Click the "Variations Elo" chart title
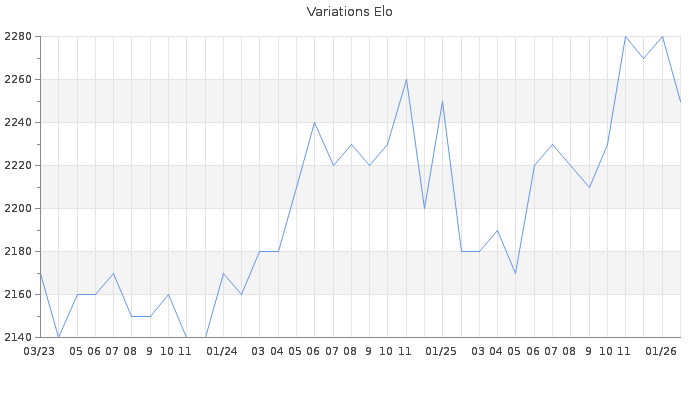 [349, 12]
